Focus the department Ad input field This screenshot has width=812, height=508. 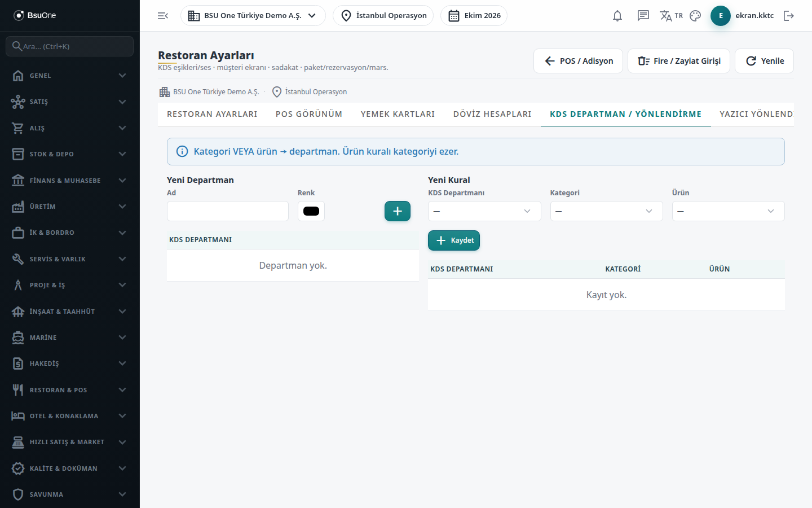(228, 211)
